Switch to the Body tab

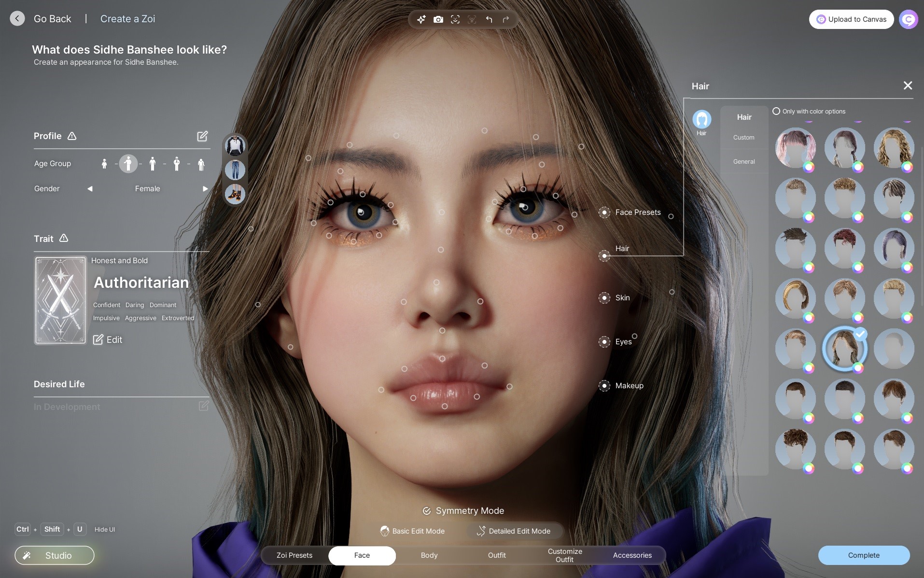(x=429, y=555)
